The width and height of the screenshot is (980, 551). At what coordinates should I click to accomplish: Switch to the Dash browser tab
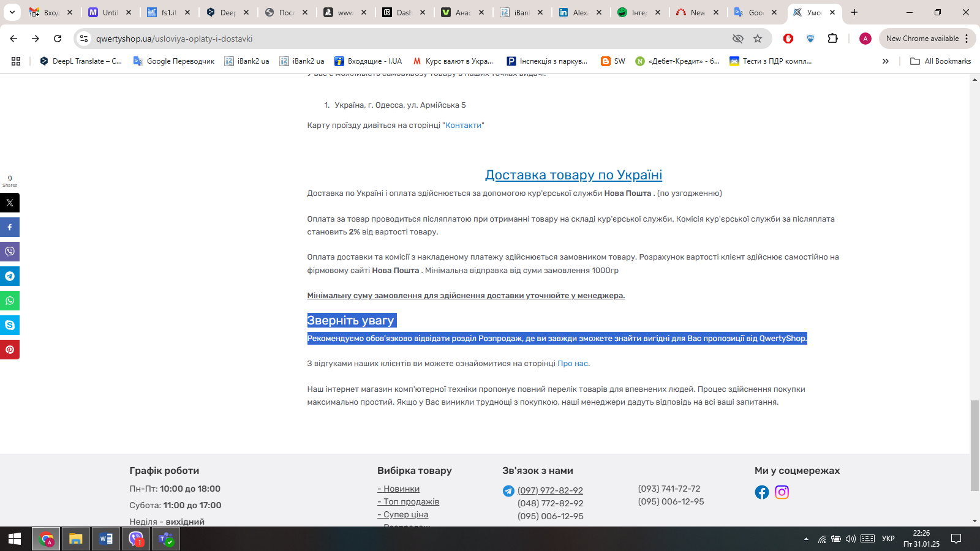click(x=403, y=12)
